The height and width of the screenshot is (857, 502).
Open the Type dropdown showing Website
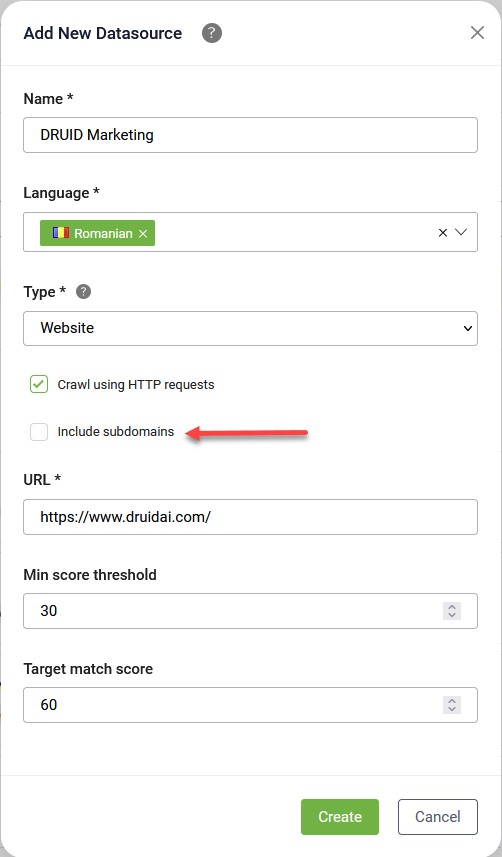250,328
